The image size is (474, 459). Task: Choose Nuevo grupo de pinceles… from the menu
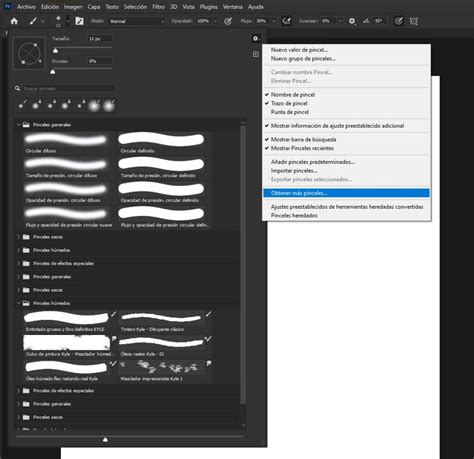pos(303,59)
